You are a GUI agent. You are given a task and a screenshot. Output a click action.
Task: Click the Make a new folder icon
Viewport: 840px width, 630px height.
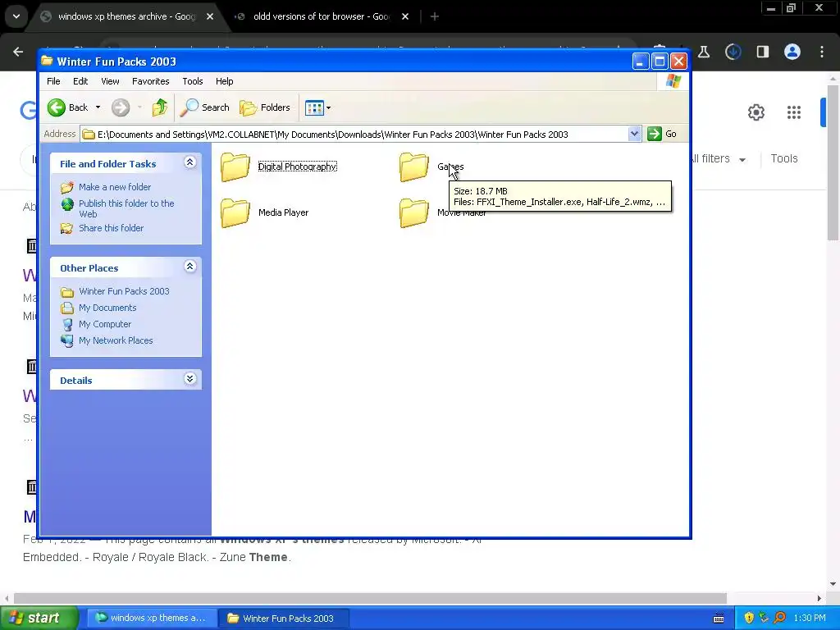tap(67, 187)
